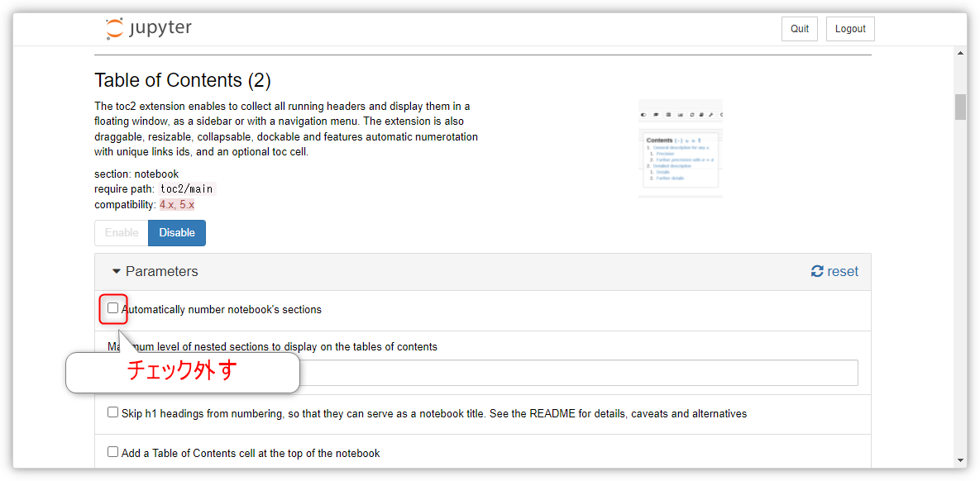Click the reset parameters link
The image size is (980, 481).
[835, 271]
